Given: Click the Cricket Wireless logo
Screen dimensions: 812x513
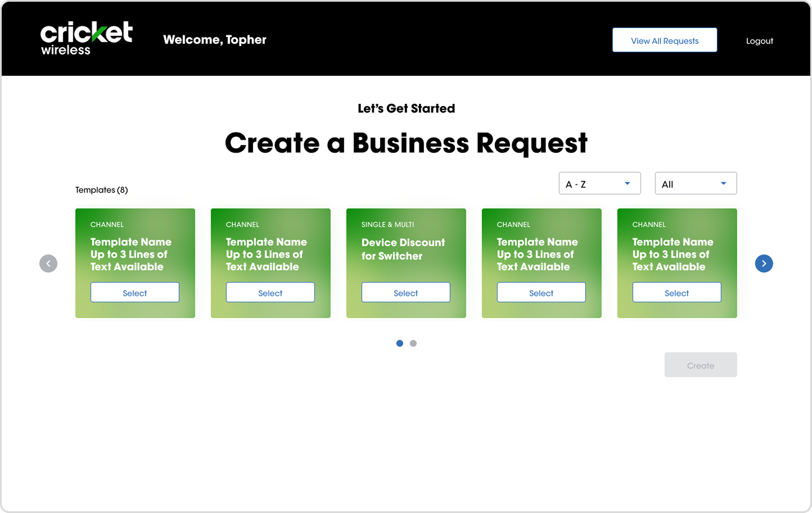Looking at the screenshot, I should (86, 38).
